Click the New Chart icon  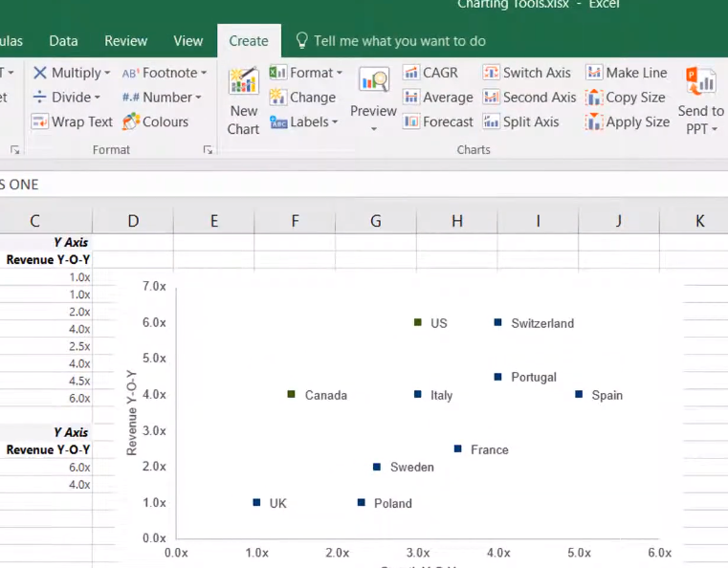pyautogui.click(x=243, y=82)
